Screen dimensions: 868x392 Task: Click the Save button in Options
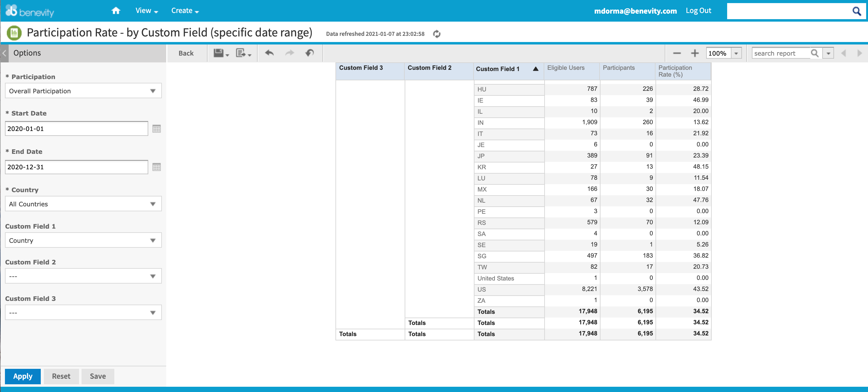[x=98, y=376]
